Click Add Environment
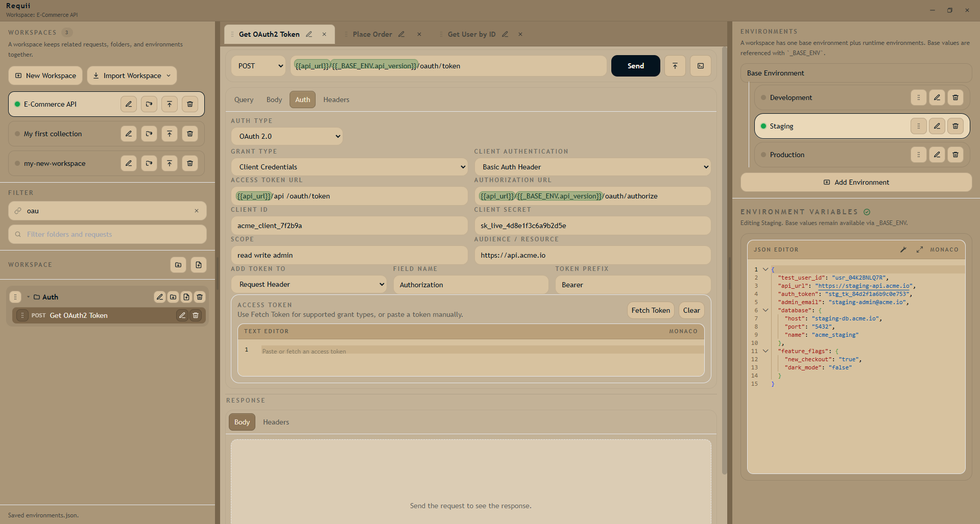 (x=856, y=182)
